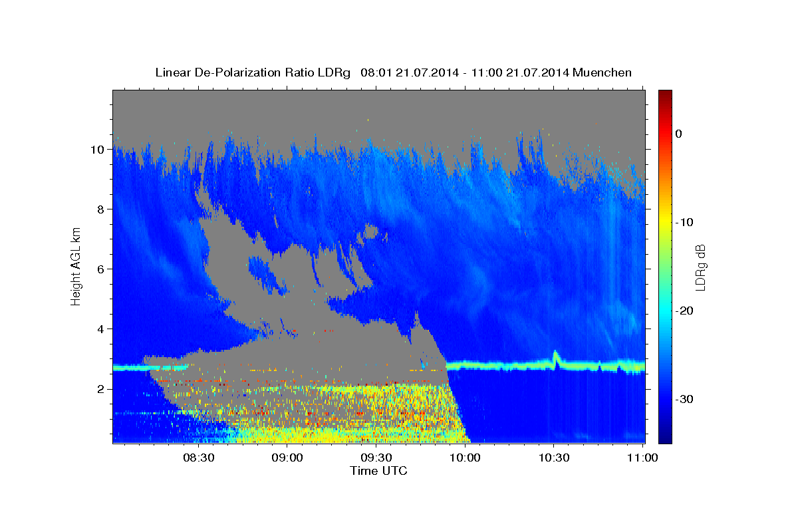Click the colorbar label '-10'
The height and width of the screenshot is (532, 798).
(x=685, y=222)
